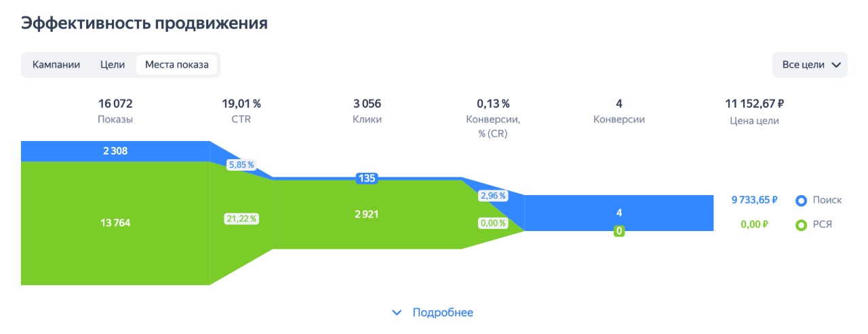
Task: Click the blue 2 308 impressions segment
Action: pyautogui.click(x=116, y=151)
